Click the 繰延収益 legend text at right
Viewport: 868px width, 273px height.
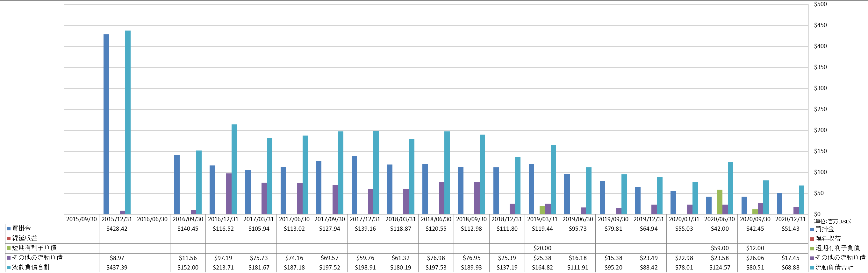point(828,239)
